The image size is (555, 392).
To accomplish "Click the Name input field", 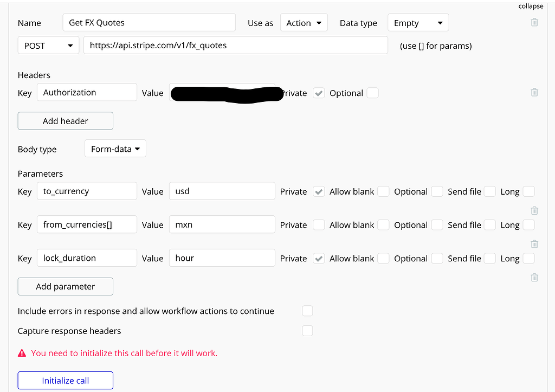I will click(149, 22).
